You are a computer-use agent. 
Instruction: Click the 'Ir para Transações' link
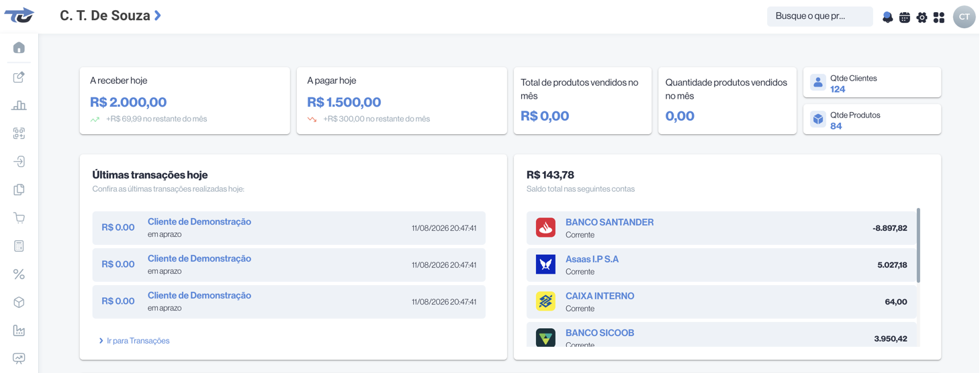(138, 341)
